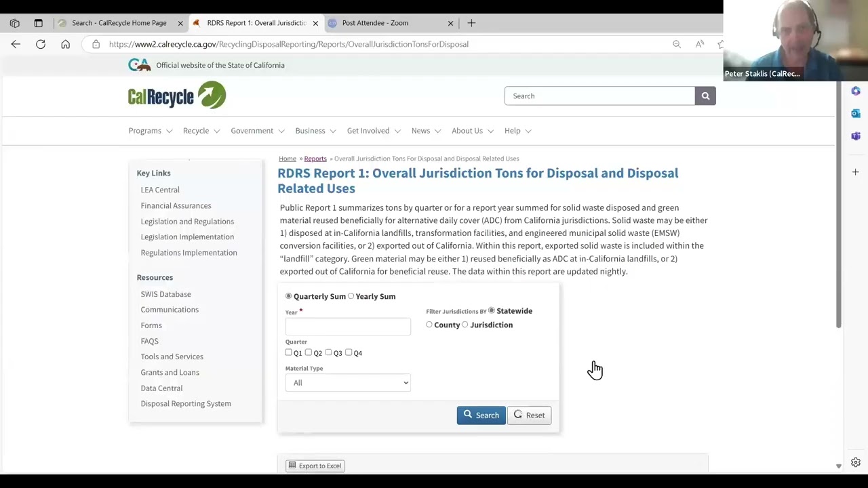This screenshot has width=868, height=488.
Task: Open the new tab plus button
Action: pos(471,23)
